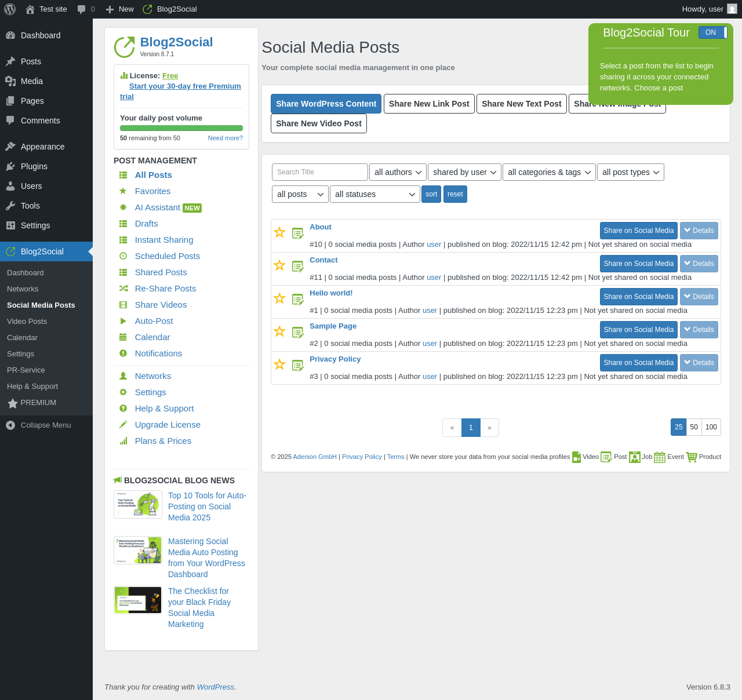
Task: Click the Need more? link
Action: tap(225, 138)
